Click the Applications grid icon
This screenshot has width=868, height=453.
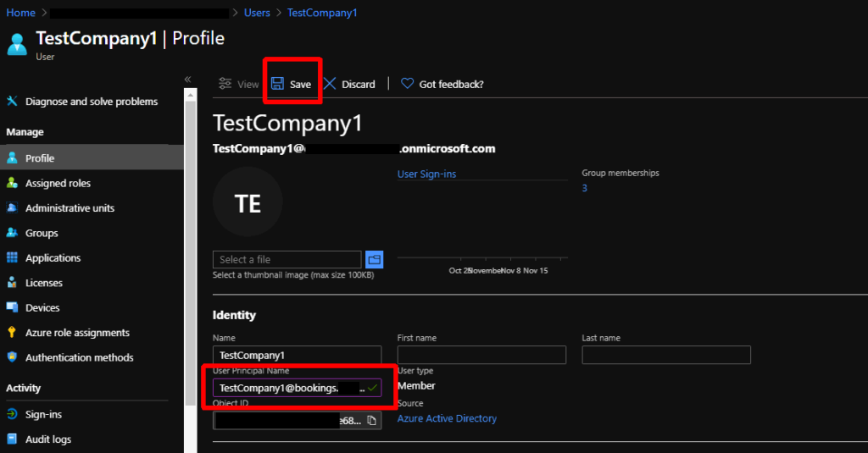point(12,257)
